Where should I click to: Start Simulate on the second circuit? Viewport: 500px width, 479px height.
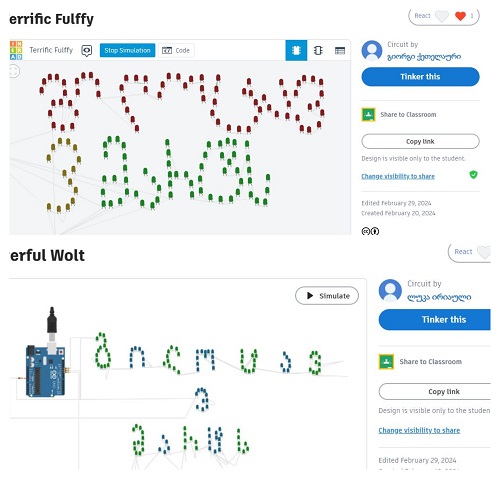pos(327,296)
